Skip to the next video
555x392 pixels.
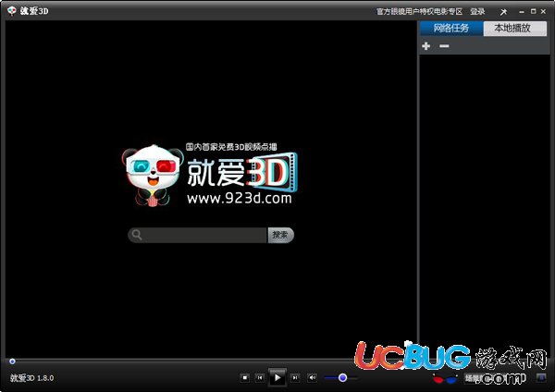point(295,378)
